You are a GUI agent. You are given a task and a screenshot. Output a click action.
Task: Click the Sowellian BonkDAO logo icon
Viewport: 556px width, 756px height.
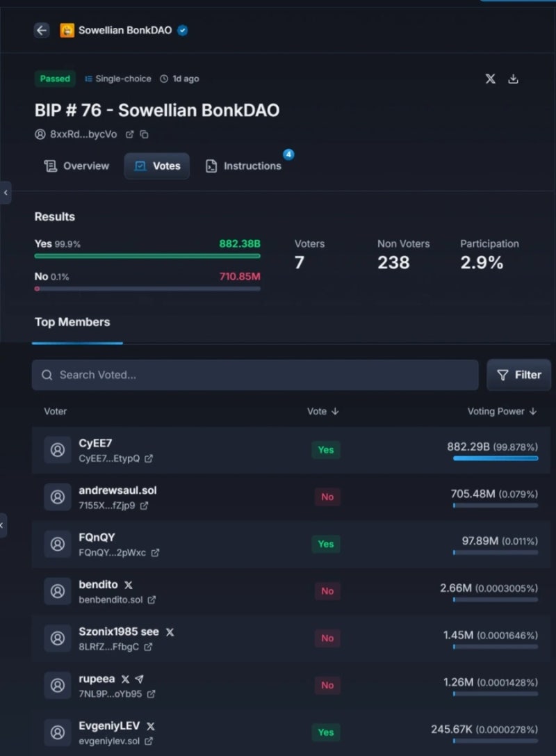pos(67,31)
